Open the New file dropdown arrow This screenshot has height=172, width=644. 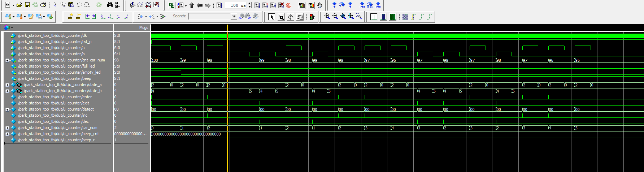pyautogui.click(x=13, y=5)
